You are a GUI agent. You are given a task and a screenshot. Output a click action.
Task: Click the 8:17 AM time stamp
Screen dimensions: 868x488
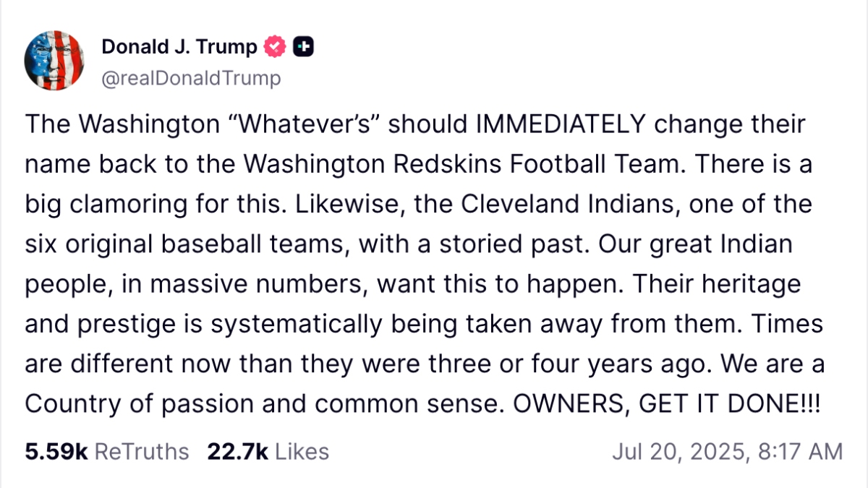(x=799, y=452)
